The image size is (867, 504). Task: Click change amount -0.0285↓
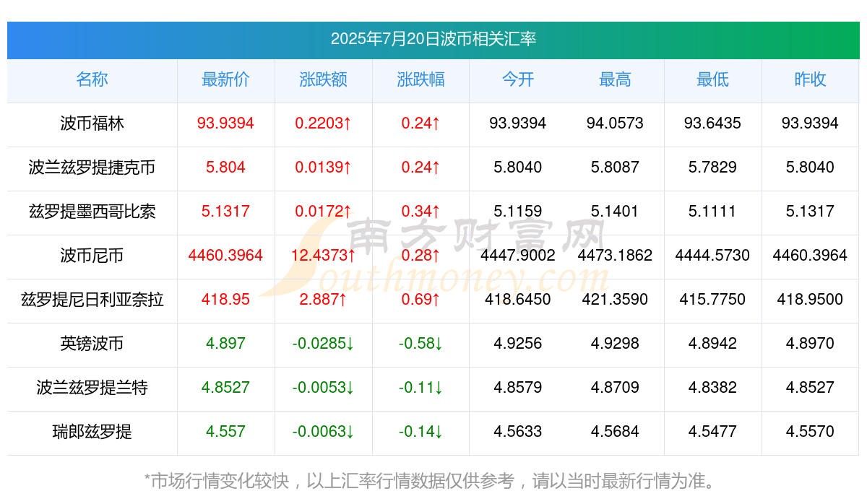click(x=323, y=344)
